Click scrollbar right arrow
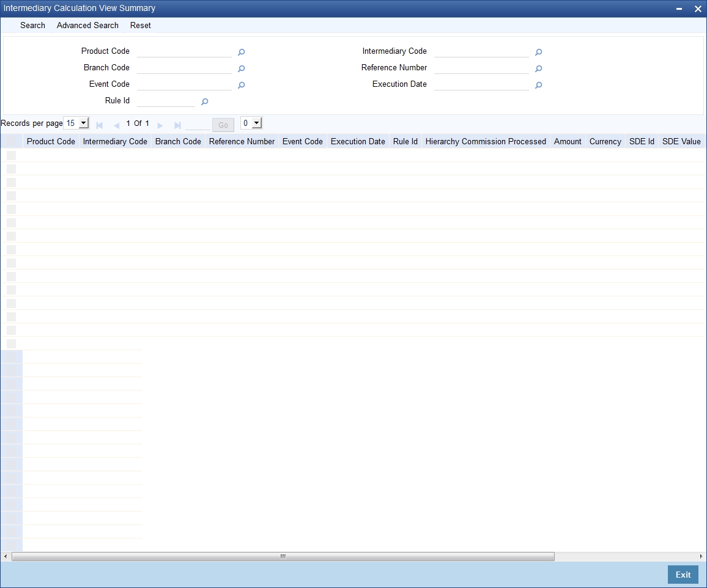 pos(701,556)
